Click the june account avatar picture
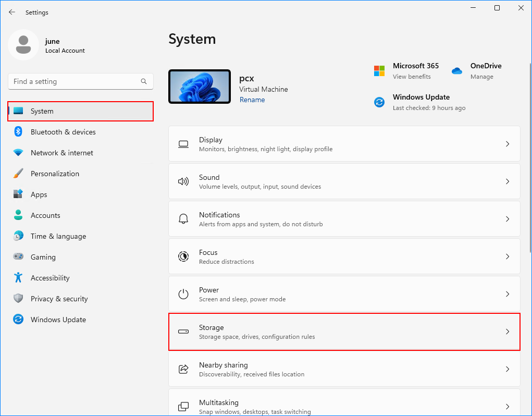The width and height of the screenshot is (532, 416). click(x=23, y=45)
